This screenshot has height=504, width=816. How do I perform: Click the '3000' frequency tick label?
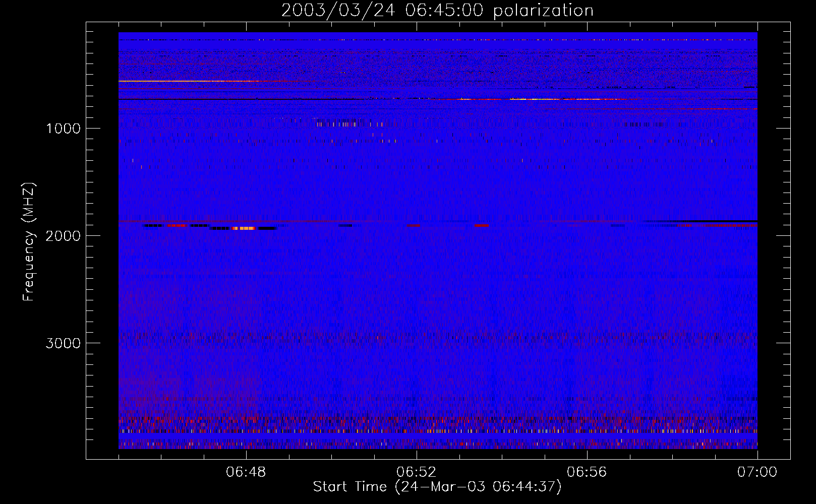click(x=63, y=343)
